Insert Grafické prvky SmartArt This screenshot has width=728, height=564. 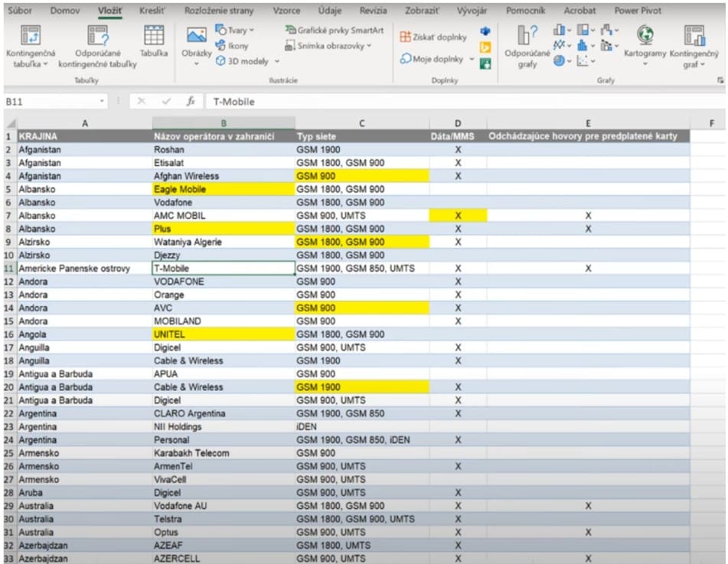[x=335, y=30]
